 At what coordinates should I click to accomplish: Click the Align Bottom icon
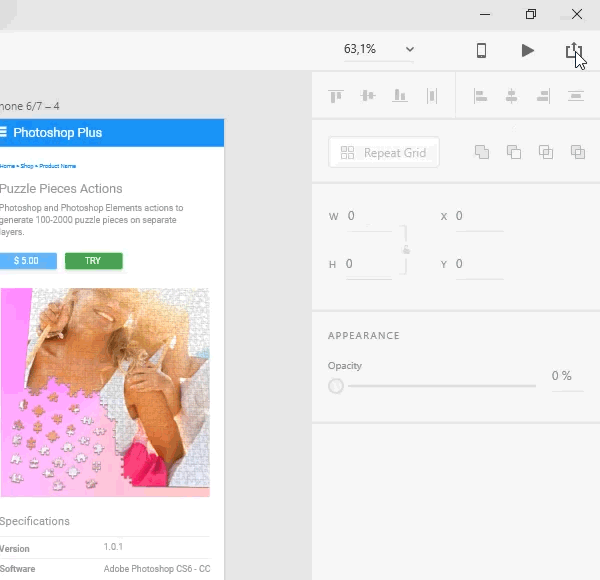(400, 96)
